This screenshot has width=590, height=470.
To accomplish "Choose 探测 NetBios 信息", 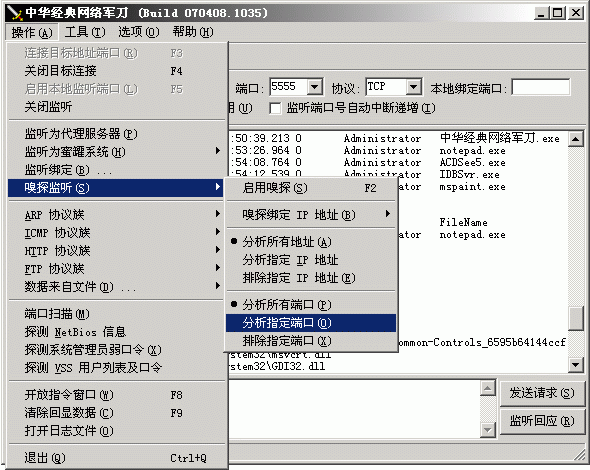I will tap(116, 332).
